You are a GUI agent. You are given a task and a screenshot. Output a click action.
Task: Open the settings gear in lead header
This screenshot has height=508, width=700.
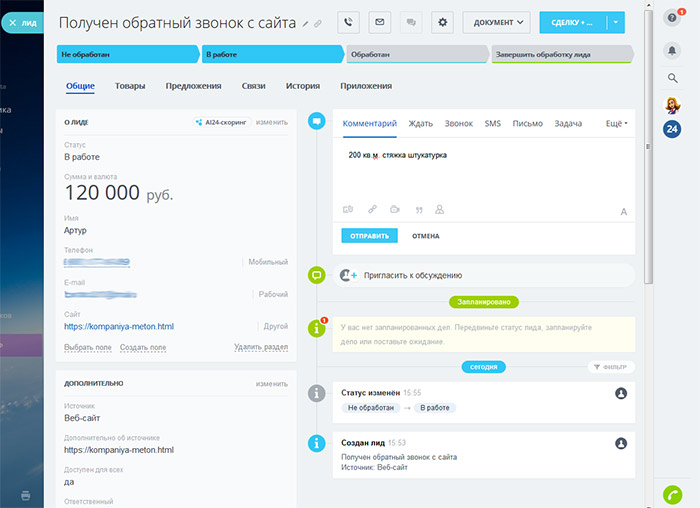pos(443,21)
